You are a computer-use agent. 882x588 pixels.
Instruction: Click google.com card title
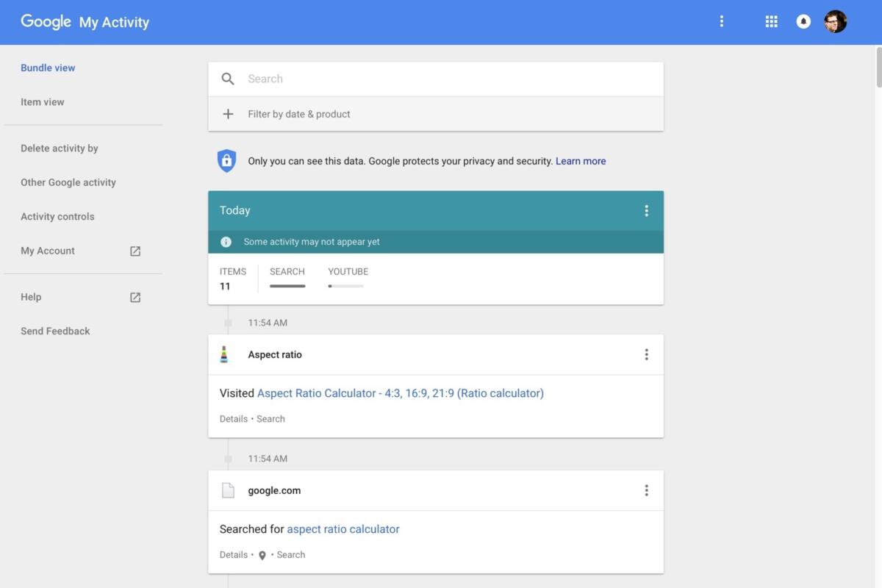pyautogui.click(x=274, y=490)
